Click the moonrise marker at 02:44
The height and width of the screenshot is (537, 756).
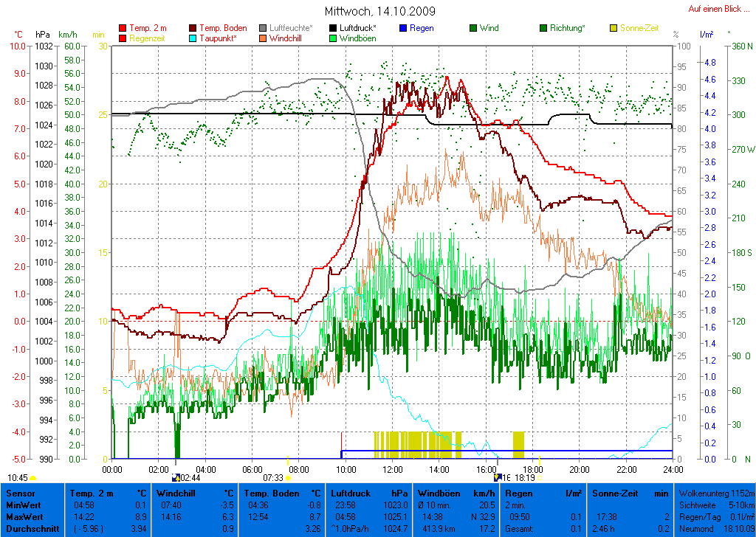click(176, 477)
